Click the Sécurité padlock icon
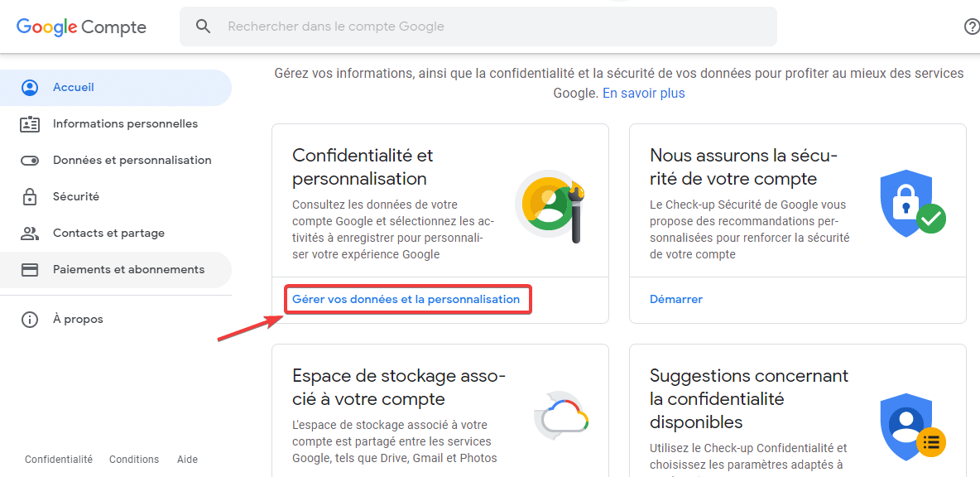 29,197
